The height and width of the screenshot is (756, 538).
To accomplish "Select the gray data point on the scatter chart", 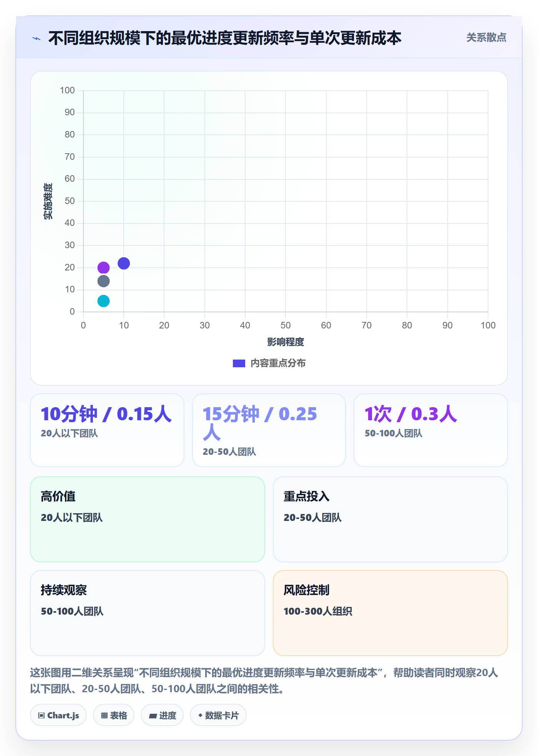I will pos(103,281).
